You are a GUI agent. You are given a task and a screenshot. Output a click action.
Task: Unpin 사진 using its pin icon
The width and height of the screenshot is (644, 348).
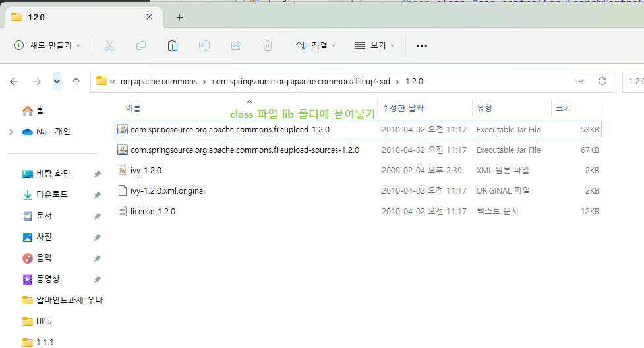pyautogui.click(x=98, y=237)
